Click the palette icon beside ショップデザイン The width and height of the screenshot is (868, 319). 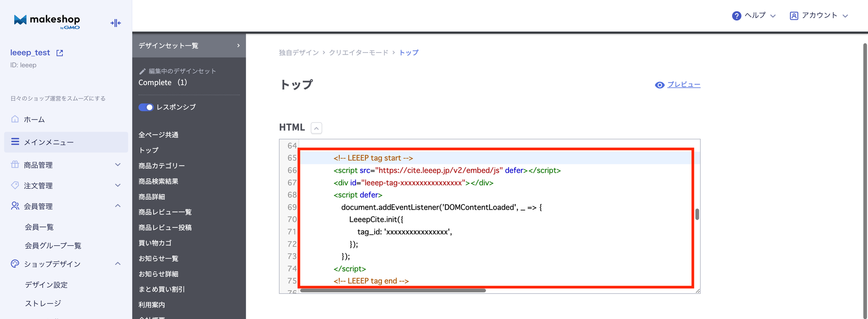[15, 263]
